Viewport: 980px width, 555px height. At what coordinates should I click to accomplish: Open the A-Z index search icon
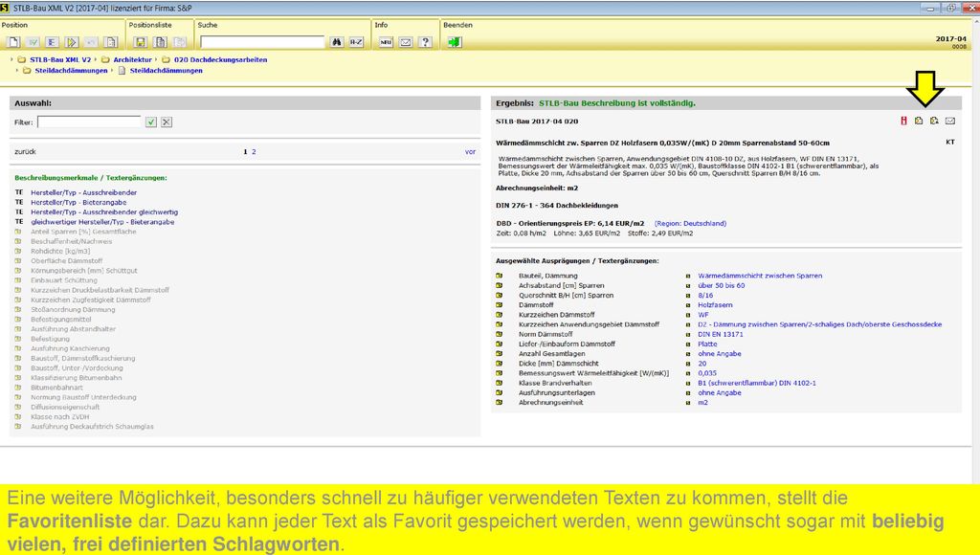click(356, 42)
